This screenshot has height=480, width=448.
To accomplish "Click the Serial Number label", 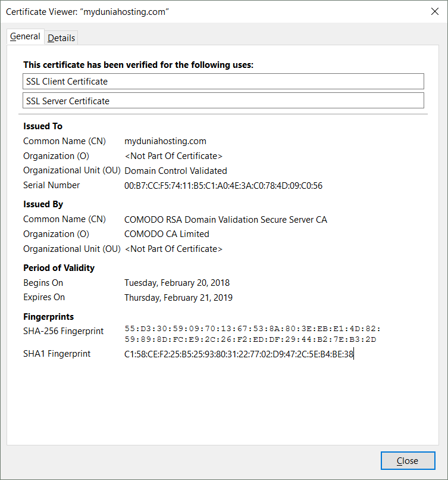I will 51,185.
